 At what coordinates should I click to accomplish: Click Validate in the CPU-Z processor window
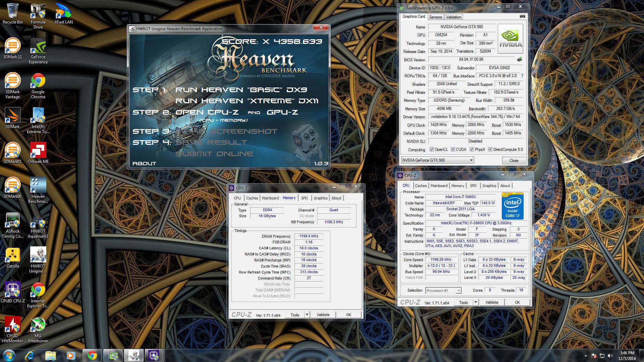pyautogui.click(x=492, y=302)
